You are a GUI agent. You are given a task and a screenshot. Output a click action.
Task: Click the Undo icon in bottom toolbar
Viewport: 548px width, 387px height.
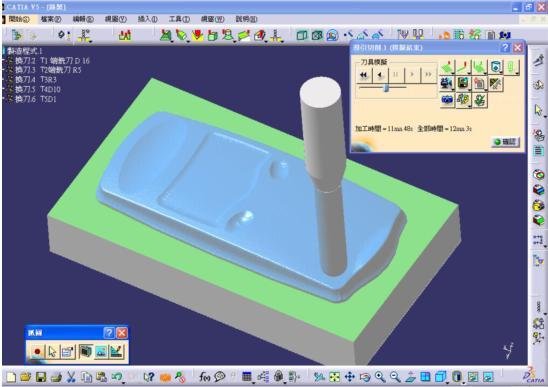tap(117, 377)
